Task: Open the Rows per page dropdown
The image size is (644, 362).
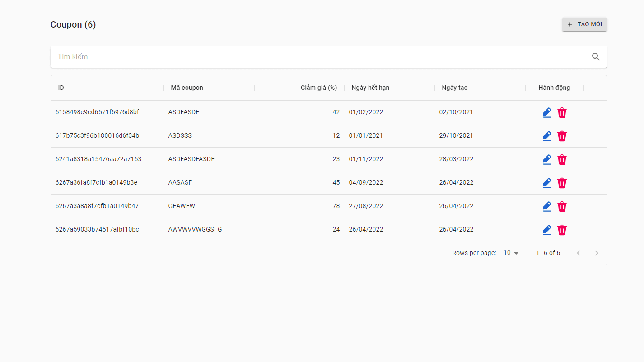Action: [x=510, y=252]
